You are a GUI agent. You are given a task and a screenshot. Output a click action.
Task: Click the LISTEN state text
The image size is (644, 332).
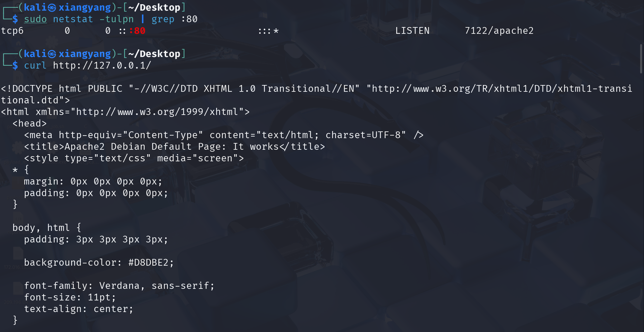click(412, 31)
